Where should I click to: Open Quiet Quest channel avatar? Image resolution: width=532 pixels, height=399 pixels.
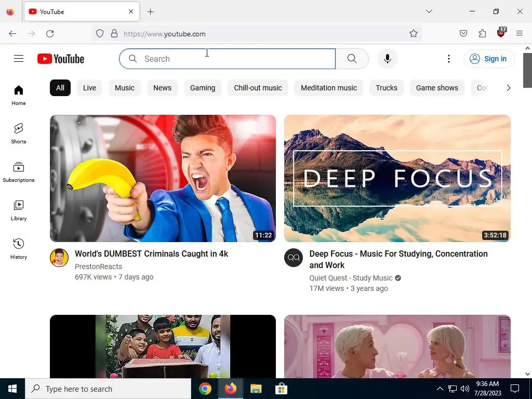[x=294, y=258]
